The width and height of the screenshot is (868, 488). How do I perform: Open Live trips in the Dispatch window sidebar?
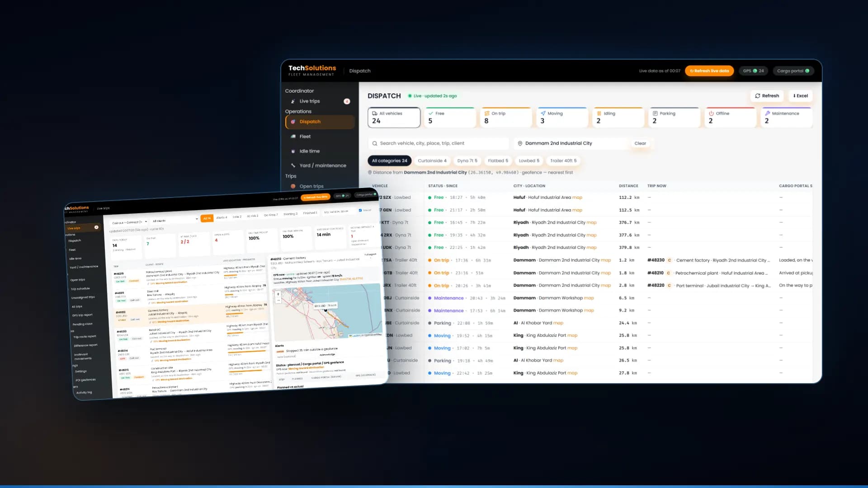coord(320,101)
